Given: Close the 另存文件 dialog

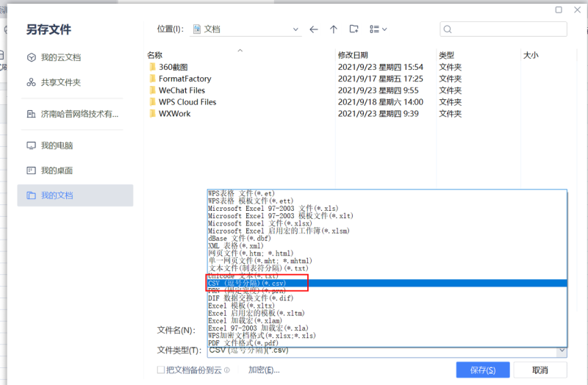Looking at the screenshot, I should pyautogui.click(x=578, y=10).
